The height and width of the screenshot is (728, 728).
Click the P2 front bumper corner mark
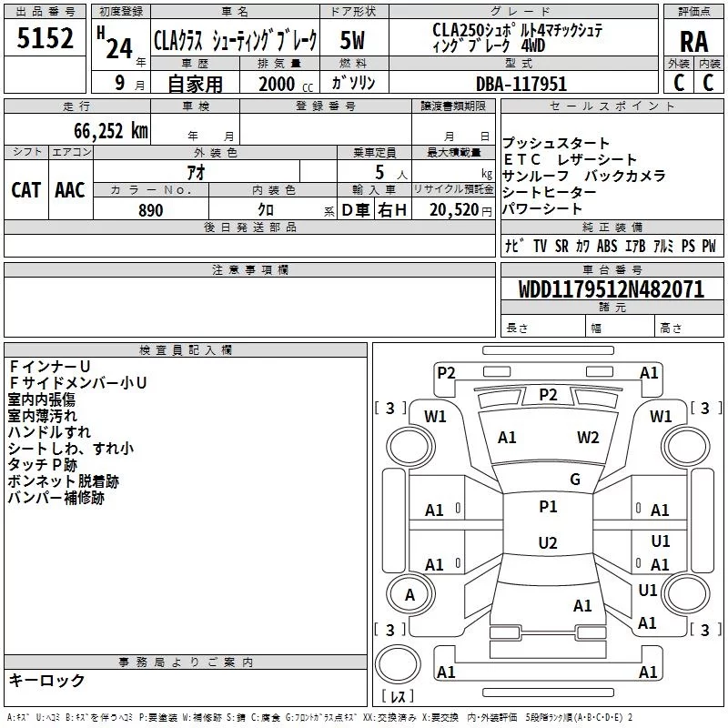point(446,373)
